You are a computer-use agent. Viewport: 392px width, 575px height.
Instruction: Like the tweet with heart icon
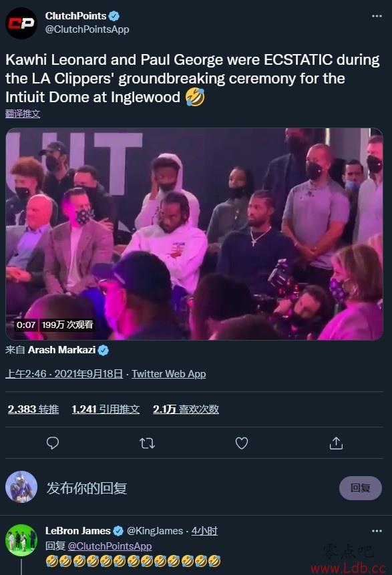pos(242,443)
